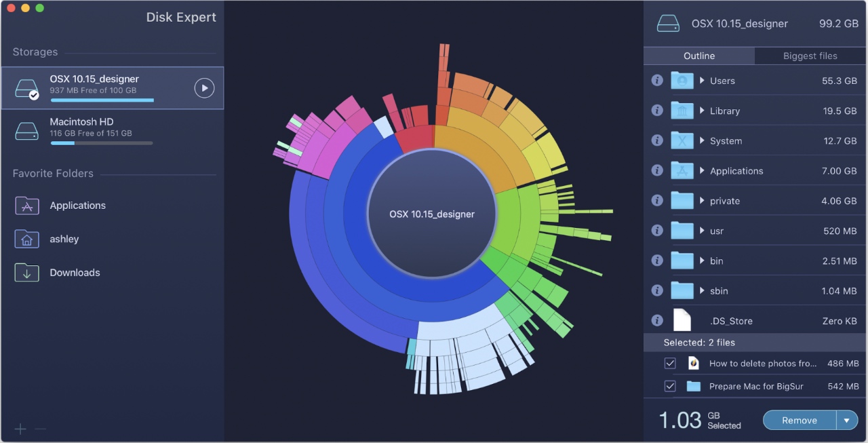This screenshot has height=443, width=868.
Task: Expand the bin folder
Action: point(702,261)
